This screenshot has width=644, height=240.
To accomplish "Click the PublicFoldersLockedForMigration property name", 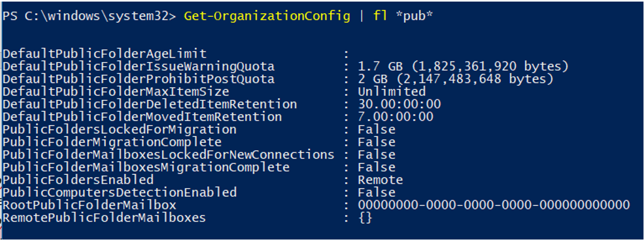I will [120, 129].
